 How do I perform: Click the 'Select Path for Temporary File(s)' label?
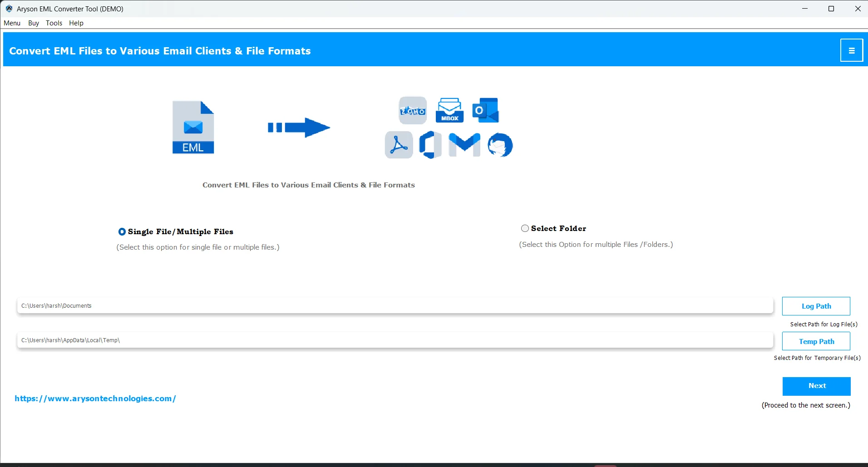(x=817, y=358)
